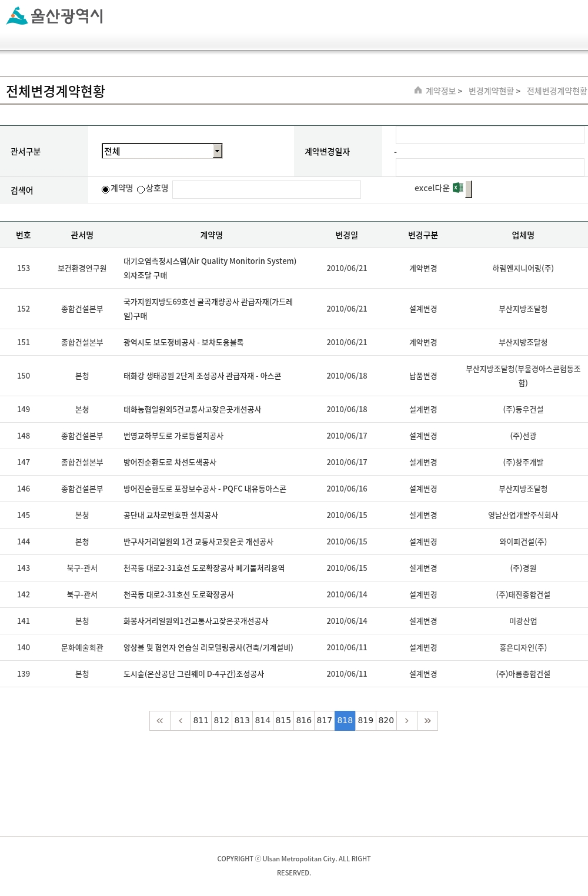
Task: Open 계약정보 breadcrumb link
Action: coord(440,91)
